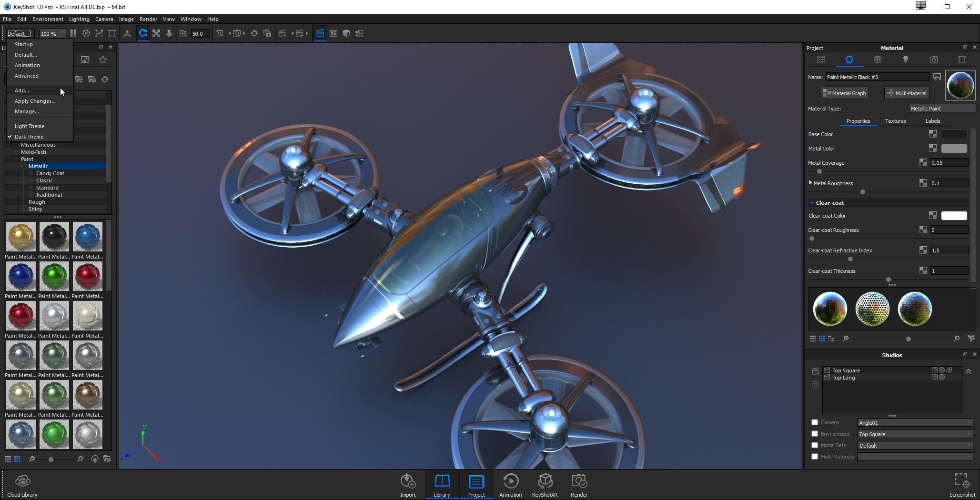Select Light Theme from the open menu

click(x=29, y=126)
